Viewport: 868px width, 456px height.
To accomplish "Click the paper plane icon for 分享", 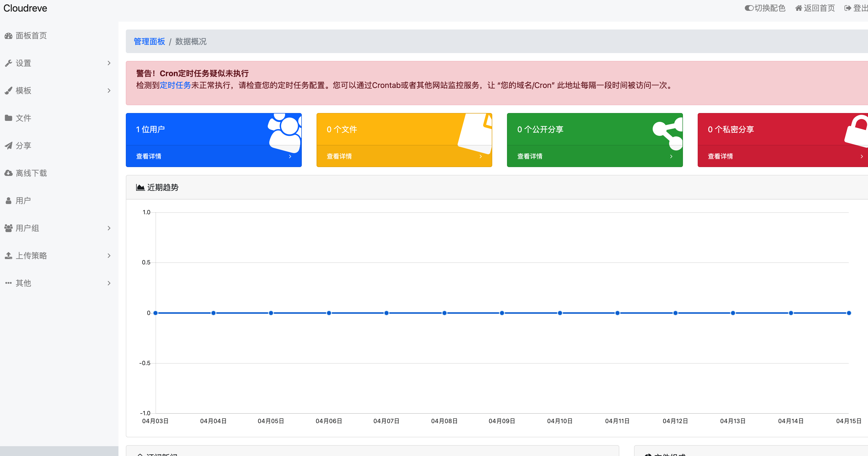I will tap(8, 145).
